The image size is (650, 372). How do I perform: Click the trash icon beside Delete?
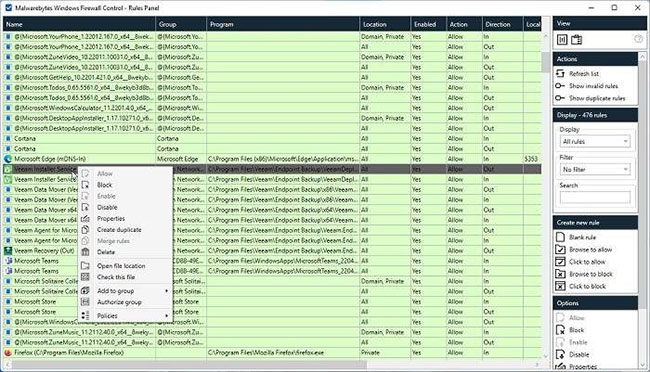point(85,252)
